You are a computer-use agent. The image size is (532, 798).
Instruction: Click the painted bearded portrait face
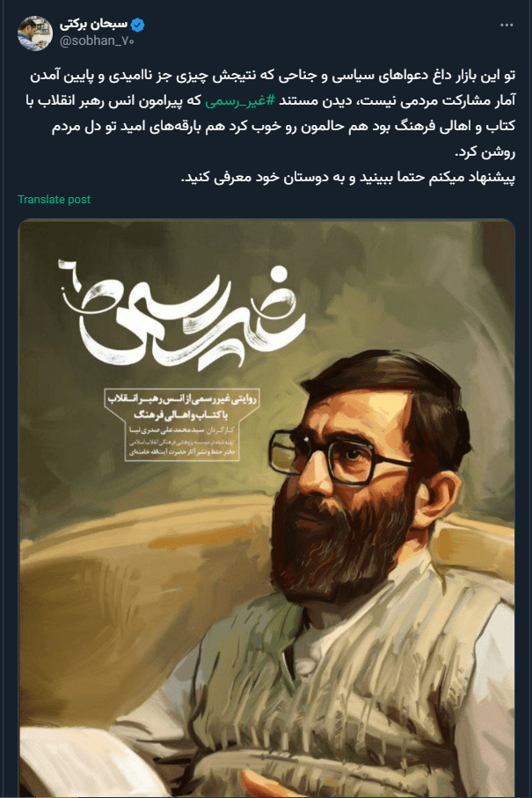pyautogui.click(x=351, y=479)
